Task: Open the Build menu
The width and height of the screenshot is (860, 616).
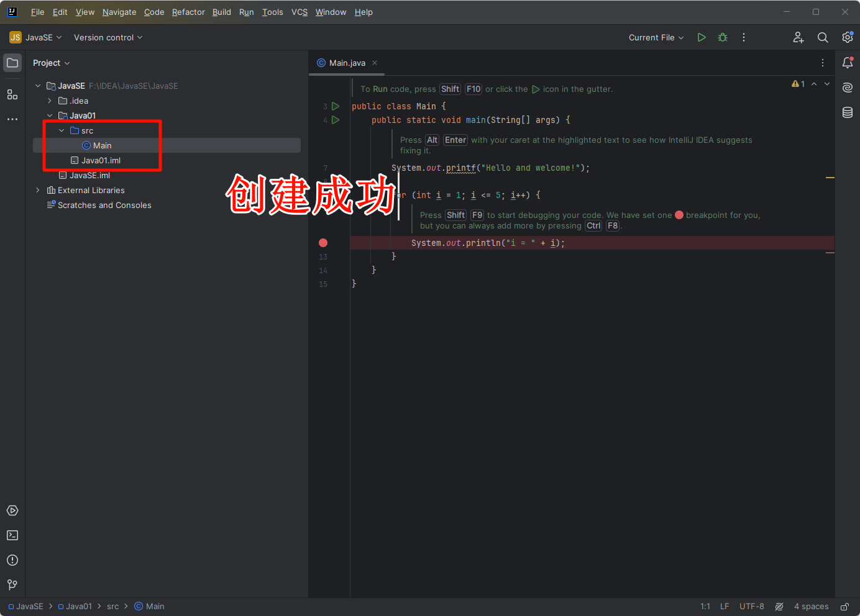Action: tap(222, 12)
